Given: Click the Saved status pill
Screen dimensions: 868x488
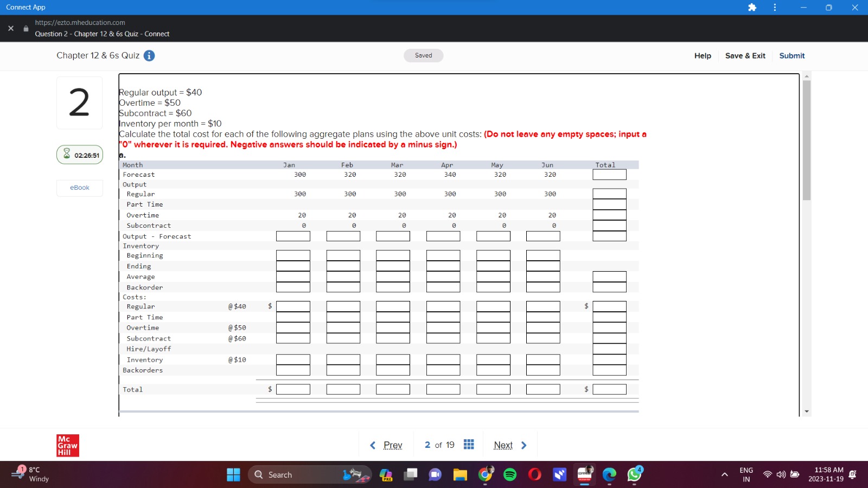Looking at the screenshot, I should [423, 55].
